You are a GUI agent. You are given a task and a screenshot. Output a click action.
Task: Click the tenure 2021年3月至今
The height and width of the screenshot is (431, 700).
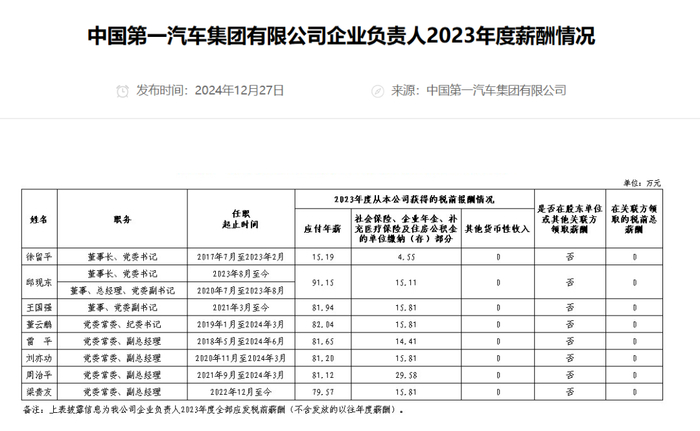(241, 308)
